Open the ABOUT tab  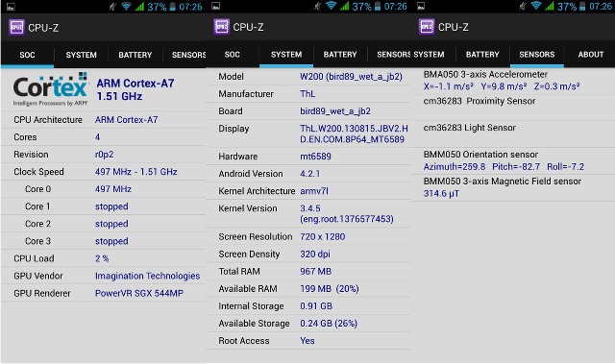click(590, 55)
